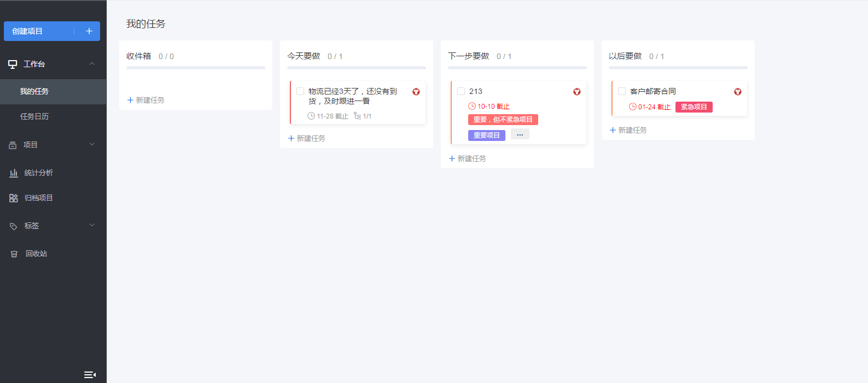868x383 pixels.
Task: Click priority icon on 客户邮寄合同 card
Action: click(737, 92)
